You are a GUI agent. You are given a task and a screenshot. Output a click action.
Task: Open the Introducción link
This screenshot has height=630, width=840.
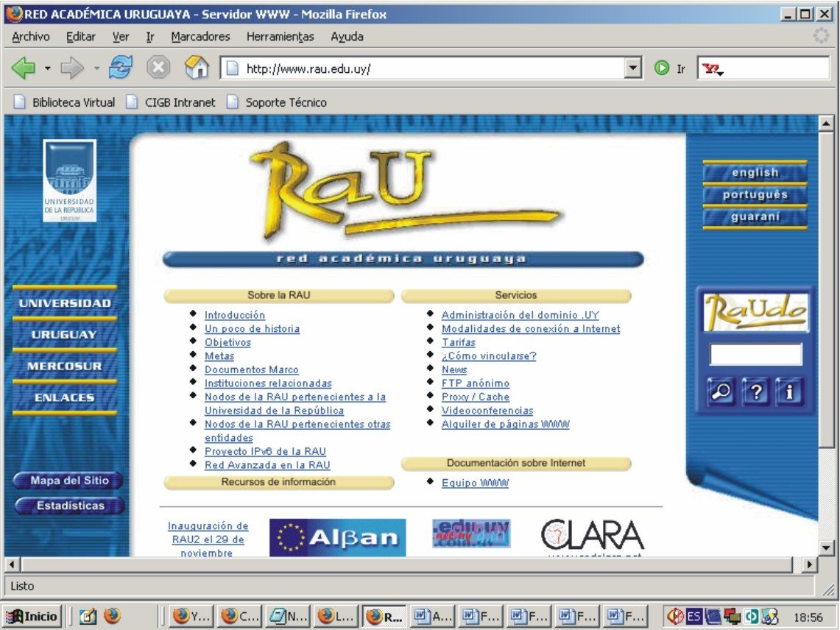pos(235,315)
